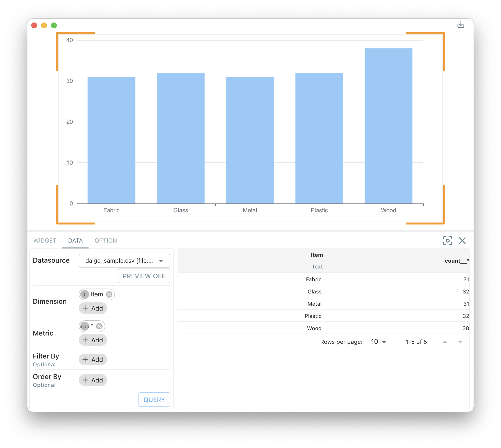The image size is (501, 448).
Task: Close the data configuration panel
Action: point(463,241)
